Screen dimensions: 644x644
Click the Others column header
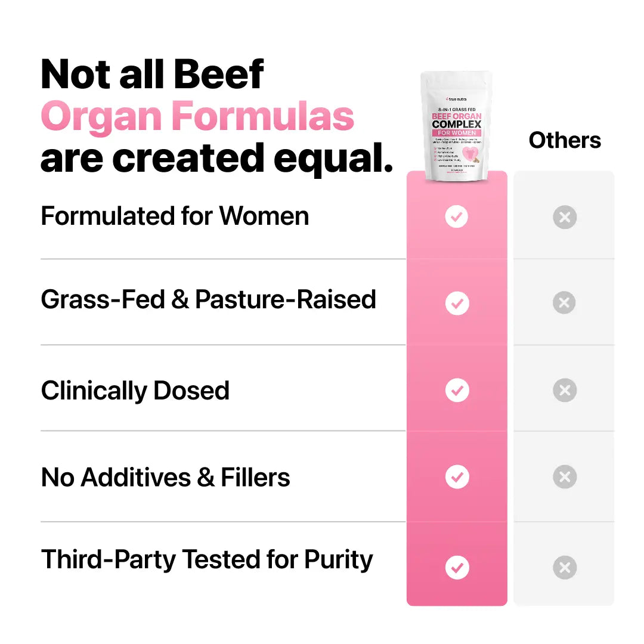pos(564,141)
